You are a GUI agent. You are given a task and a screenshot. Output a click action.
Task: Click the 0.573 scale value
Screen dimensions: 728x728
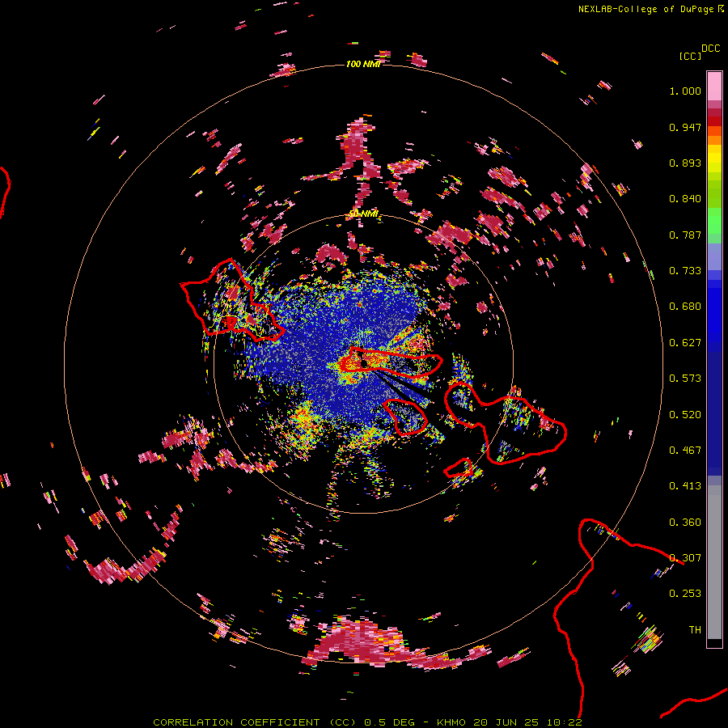click(x=685, y=379)
